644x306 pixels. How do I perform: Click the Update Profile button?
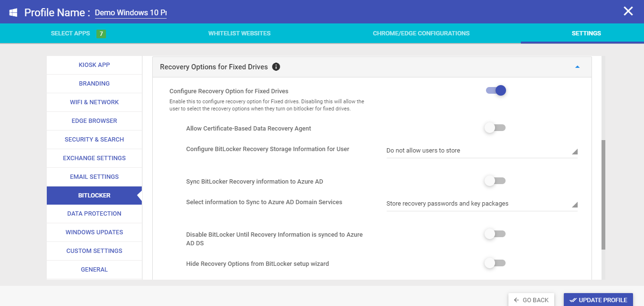(598, 300)
